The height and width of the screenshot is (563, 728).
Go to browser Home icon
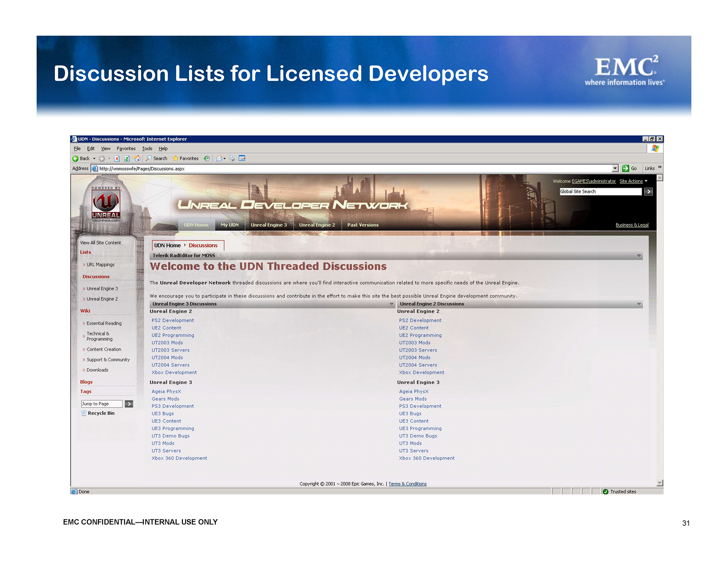[137, 159]
